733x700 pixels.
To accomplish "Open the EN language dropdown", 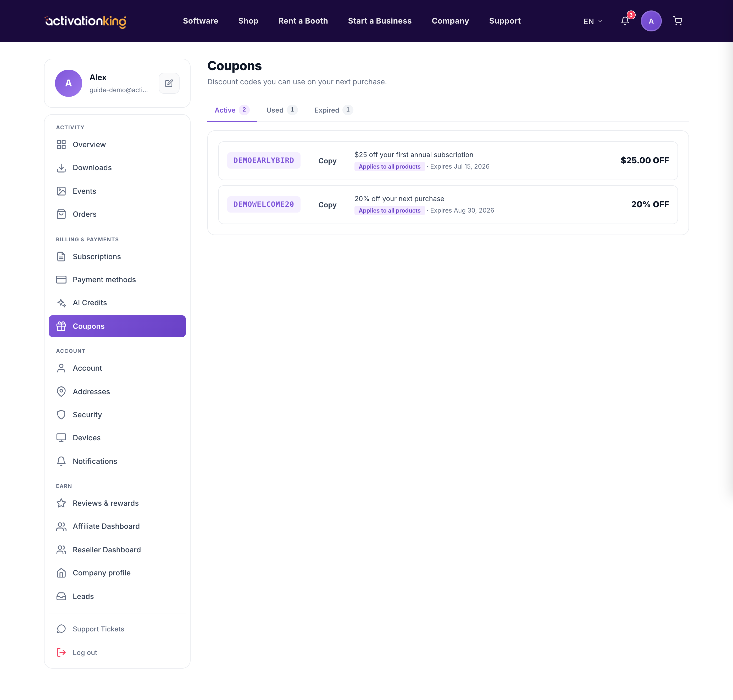I will (x=593, y=21).
